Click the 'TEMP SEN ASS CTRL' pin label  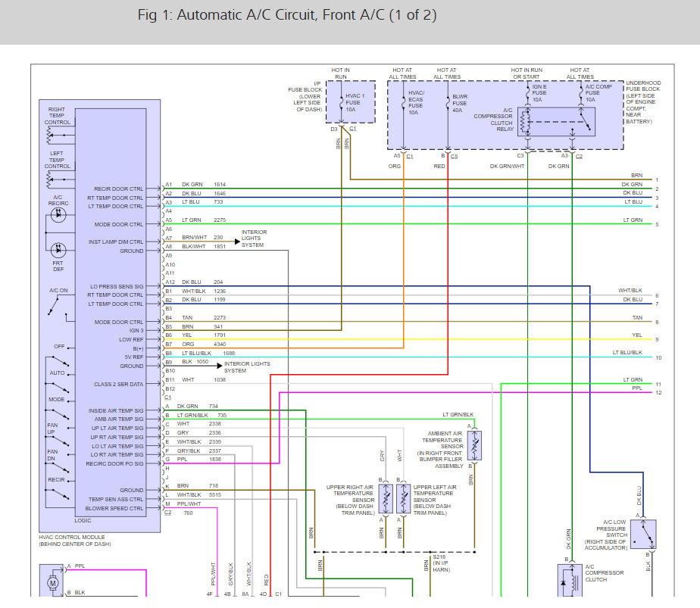(x=116, y=499)
